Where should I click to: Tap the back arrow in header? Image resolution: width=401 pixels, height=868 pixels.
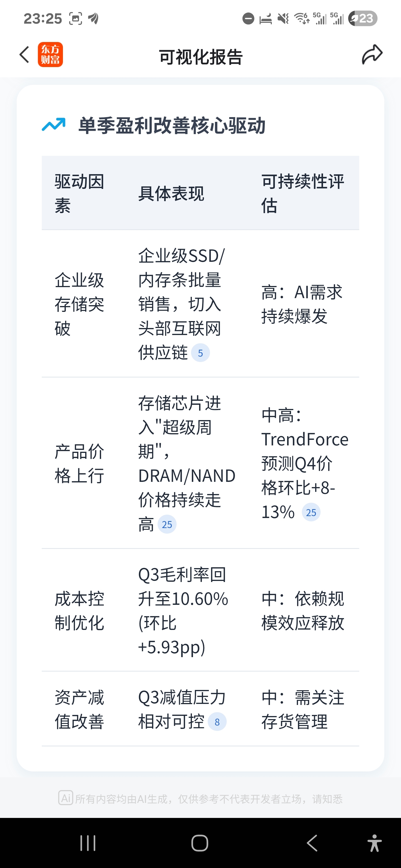(24, 55)
